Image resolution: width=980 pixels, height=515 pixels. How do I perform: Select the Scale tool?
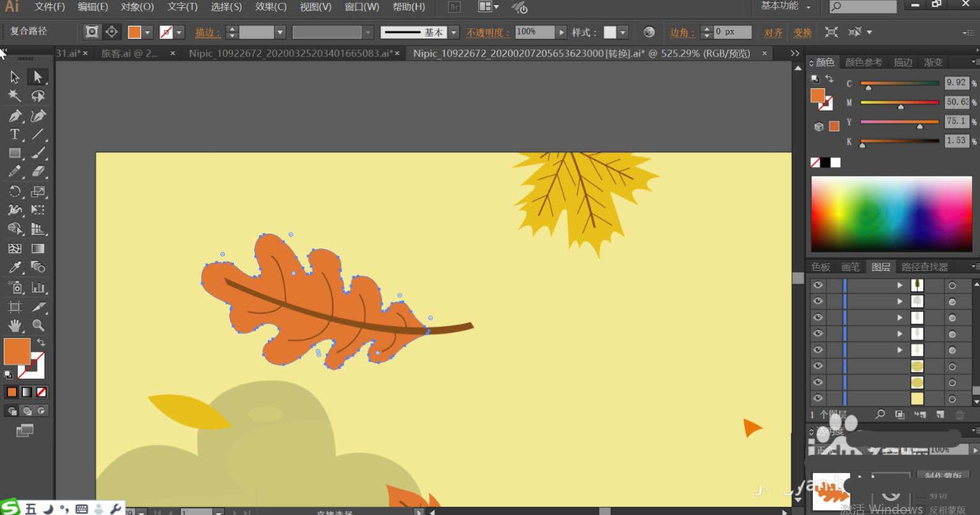(x=38, y=192)
